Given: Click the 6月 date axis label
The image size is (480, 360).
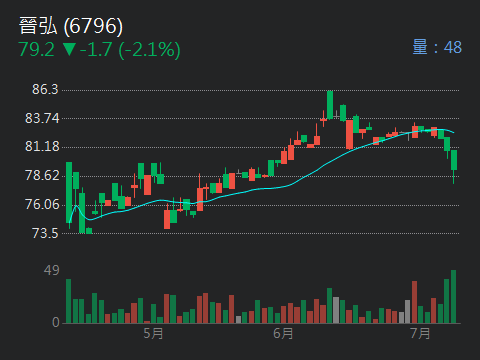Looking at the screenshot, I should point(283,333).
